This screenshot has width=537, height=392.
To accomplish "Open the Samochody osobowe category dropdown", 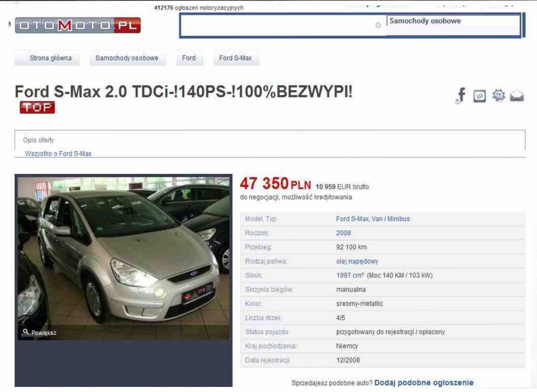I will [453, 21].
